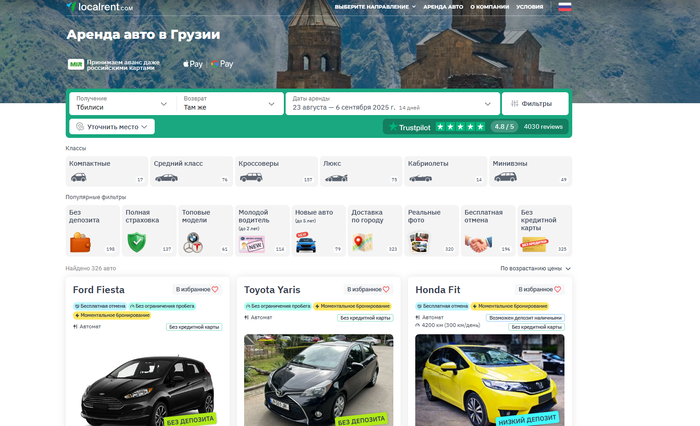Open the Honda Fit title link
The width and height of the screenshot is (700, 426).
coord(438,290)
